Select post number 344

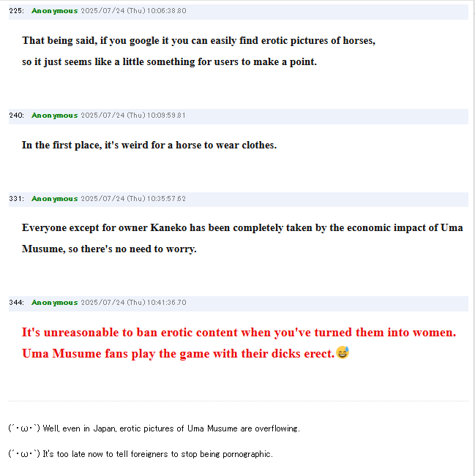(16, 303)
